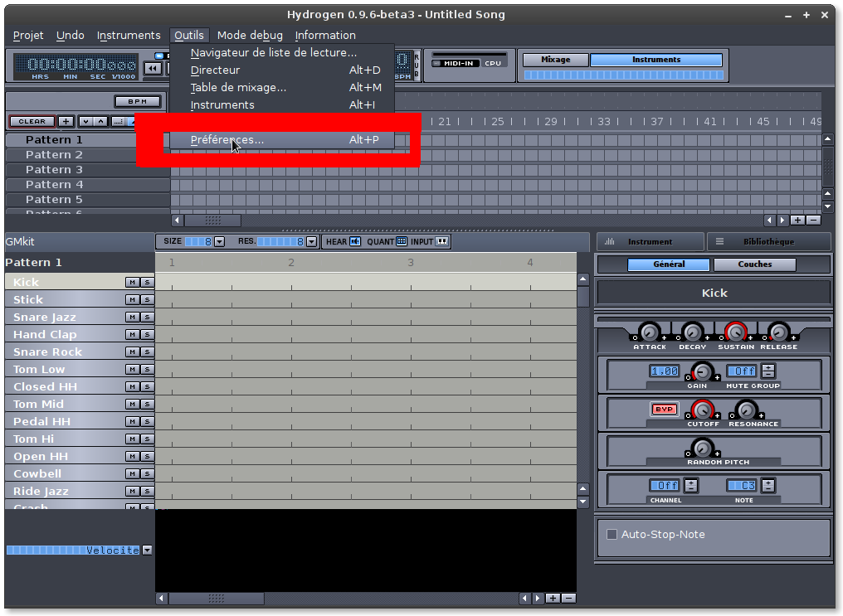Image resolution: width=843 pixels, height=616 pixels.
Task: Mute the Kick instrument
Action: [132, 283]
